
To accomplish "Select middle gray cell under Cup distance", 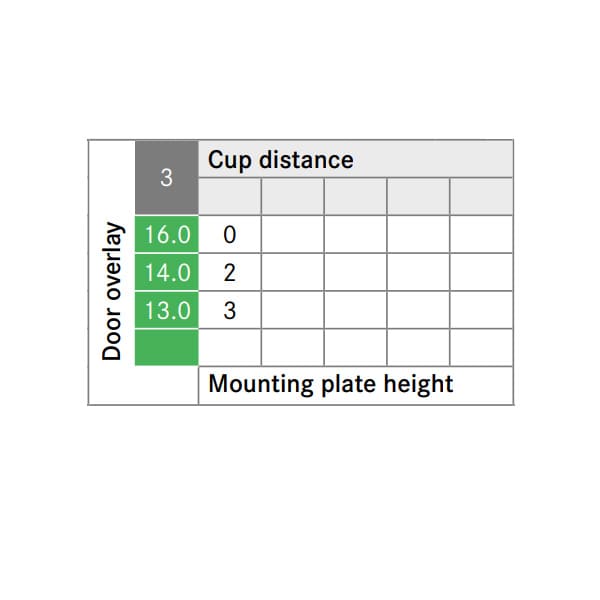I will [x=355, y=196].
